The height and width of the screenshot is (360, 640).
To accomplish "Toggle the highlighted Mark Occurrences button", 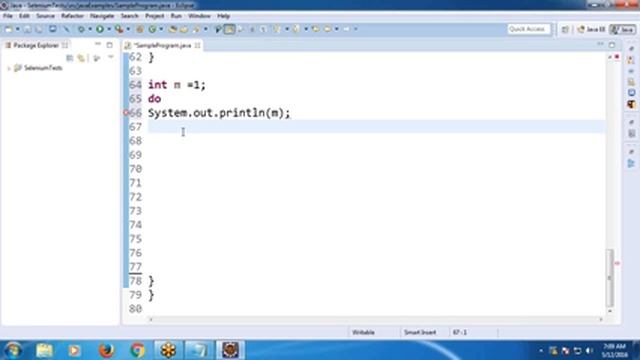I will [x=230, y=29].
